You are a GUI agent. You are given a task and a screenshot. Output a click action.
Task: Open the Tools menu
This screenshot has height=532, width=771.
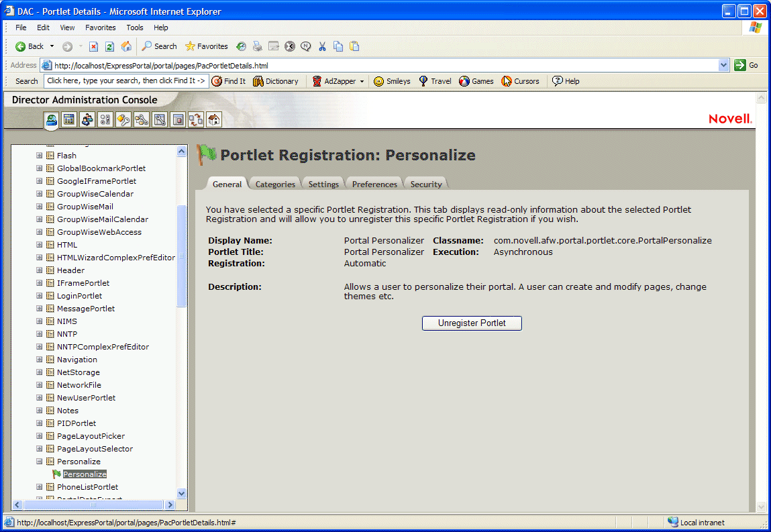click(x=135, y=28)
